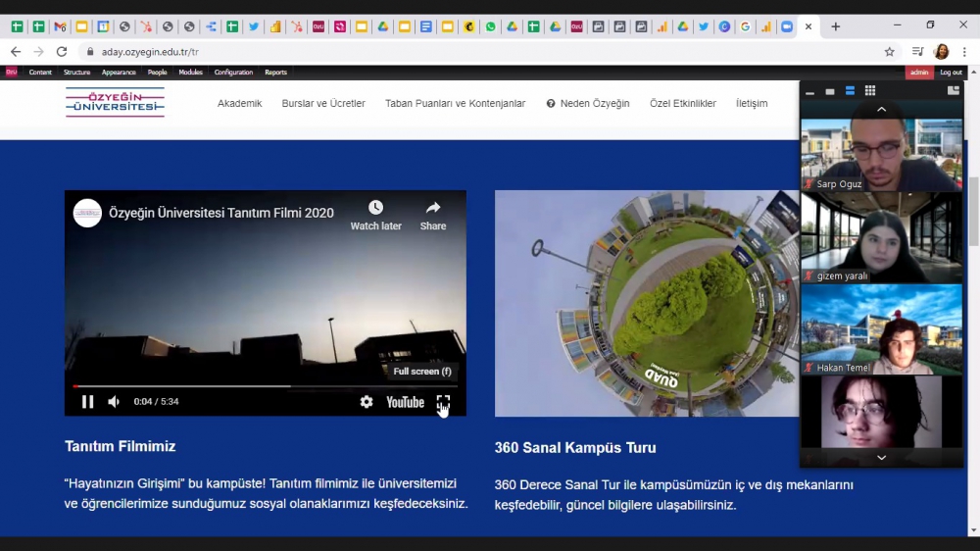The height and width of the screenshot is (551, 980).
Task: Click the Tanıtım Filmimiz heading
Action: click(x=120, y=446)
